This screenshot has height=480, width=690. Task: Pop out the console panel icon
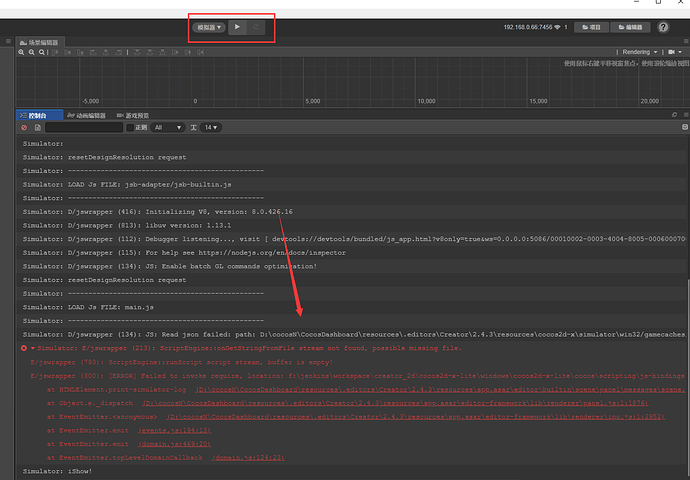tap(675, 115)
